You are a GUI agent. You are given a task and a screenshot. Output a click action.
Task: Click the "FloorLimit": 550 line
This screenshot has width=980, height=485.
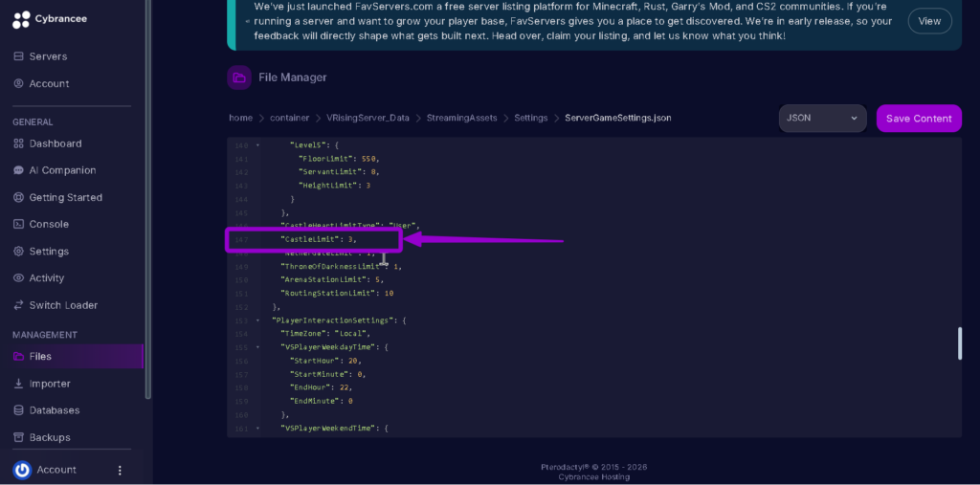[x=339, y=159]
